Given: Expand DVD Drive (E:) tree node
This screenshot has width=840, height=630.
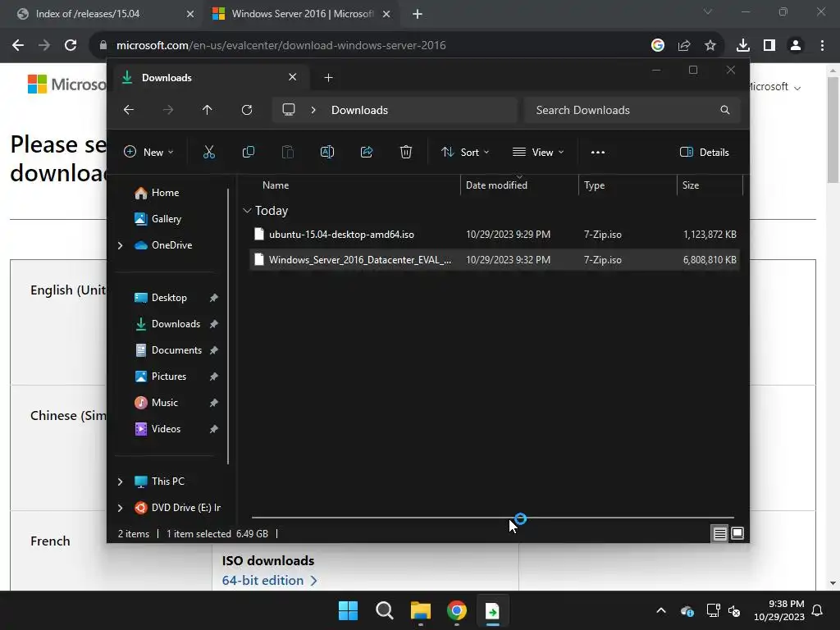Looking at the screenshot, I should coord(120,508).
